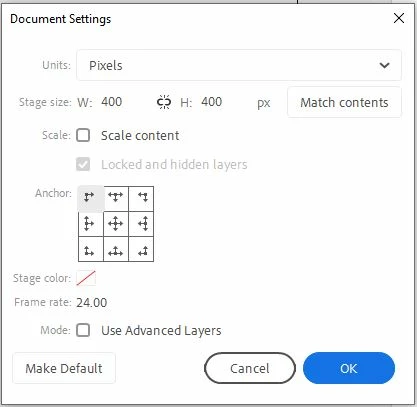Select the center anchor point
This screenshot has height=407, width=417.
point(116,224)
